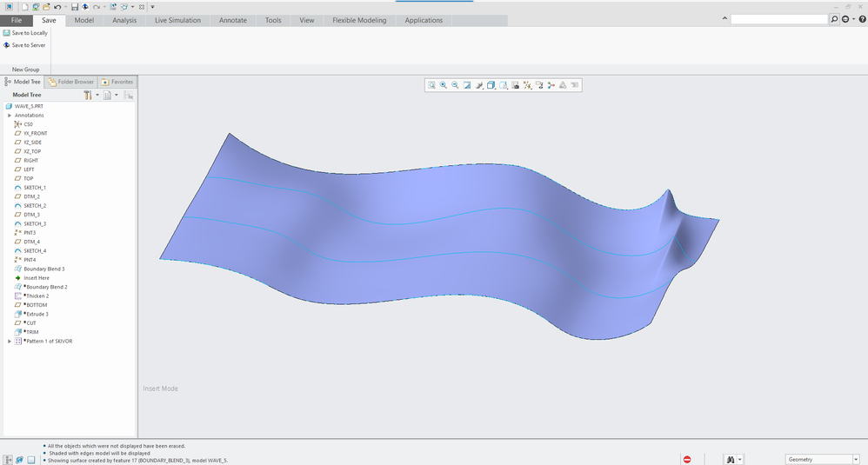
Task: Switch to the Folder Browser tab
Action: (71, 82)
